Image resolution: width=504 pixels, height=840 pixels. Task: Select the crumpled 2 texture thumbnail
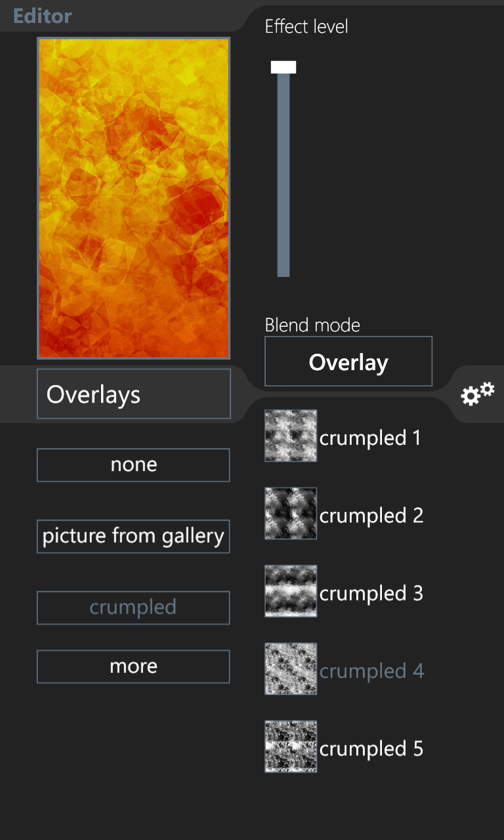(291, 513)
